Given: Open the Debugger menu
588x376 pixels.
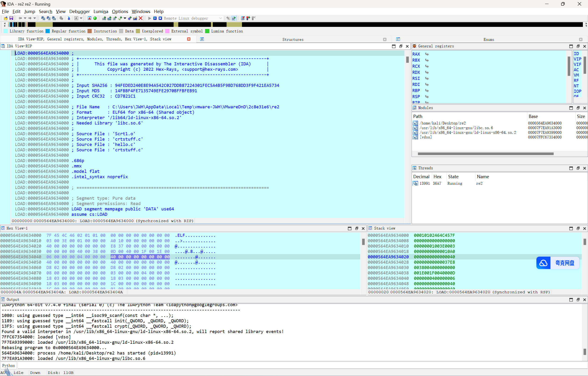Looking at the screenshot, I should coord(79,11).
